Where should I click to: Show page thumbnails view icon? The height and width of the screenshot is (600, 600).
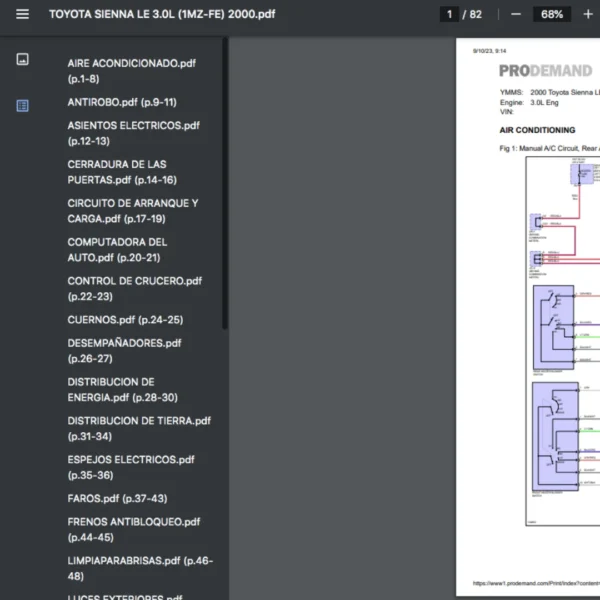(x=23, y=59)
